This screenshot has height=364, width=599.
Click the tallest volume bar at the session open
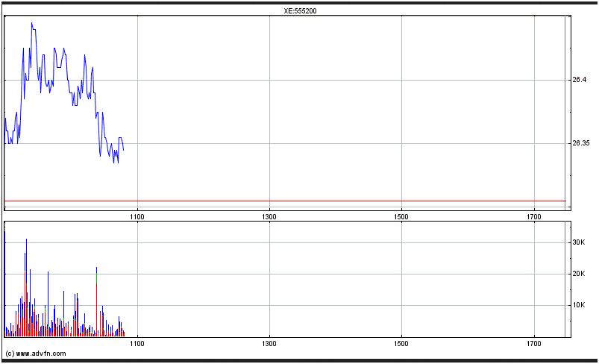(5, 283)
